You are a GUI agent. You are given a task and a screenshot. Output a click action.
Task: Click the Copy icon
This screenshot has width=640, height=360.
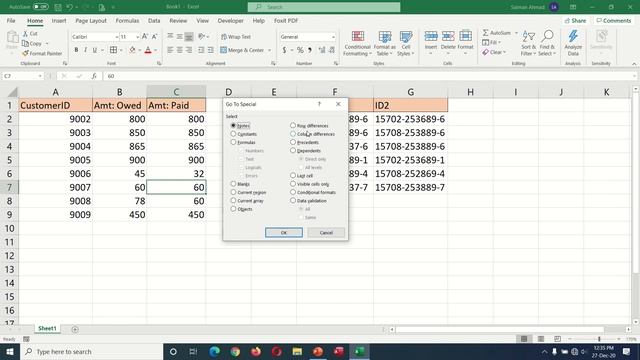click(25, 43)
